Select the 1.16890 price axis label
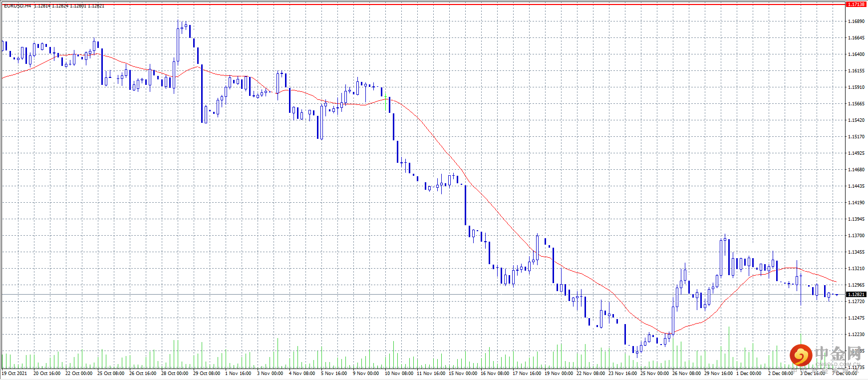The width and height of the screenshot is (868, 380). coord(856,21)
